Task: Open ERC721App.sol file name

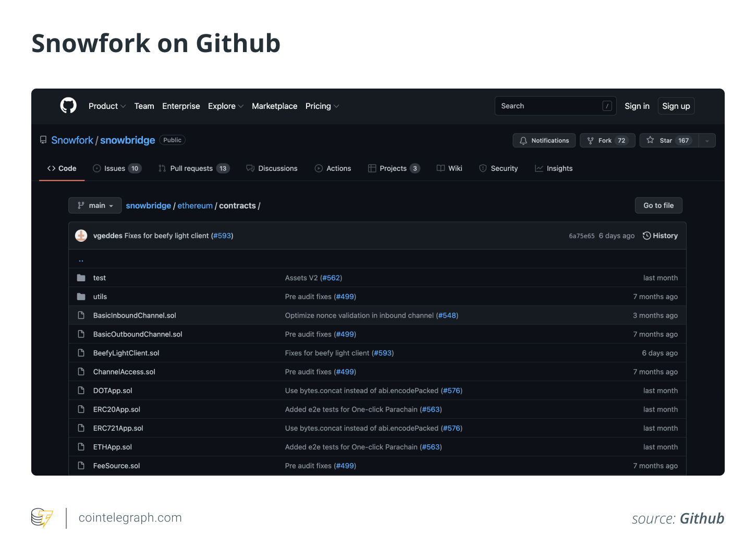Action: [x=118, y=428]
